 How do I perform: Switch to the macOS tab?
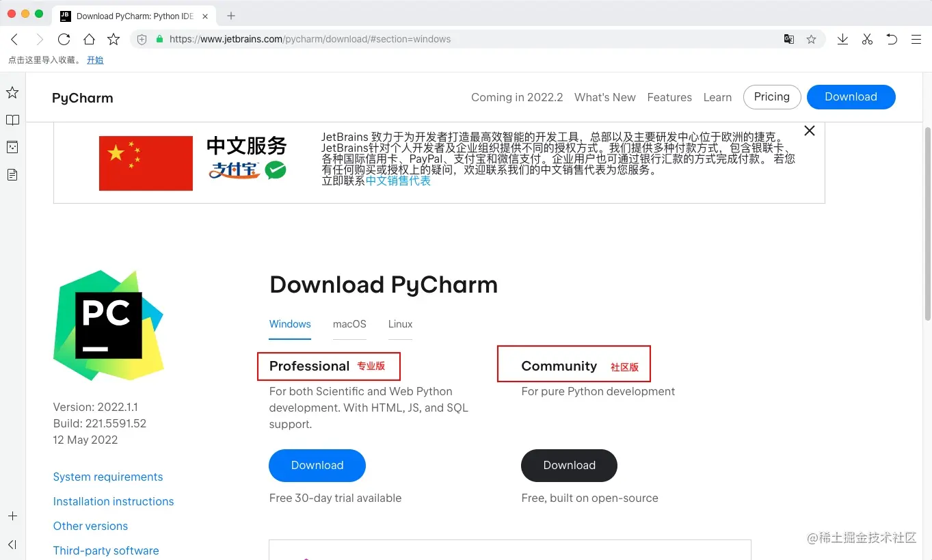click(x=349, y=324)
